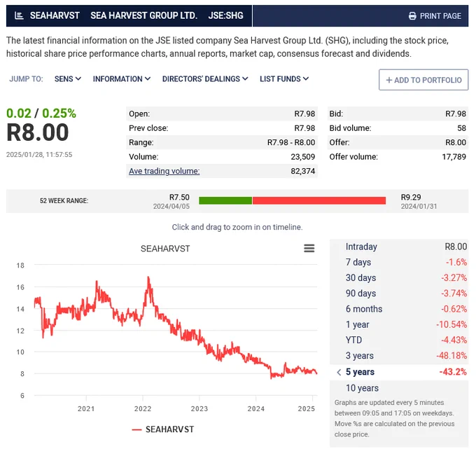Viewport: 476px width, 456px height.
Task: Expand the DIRECTORS' DEALINGS dropdown
Action: tap(205, 79)
